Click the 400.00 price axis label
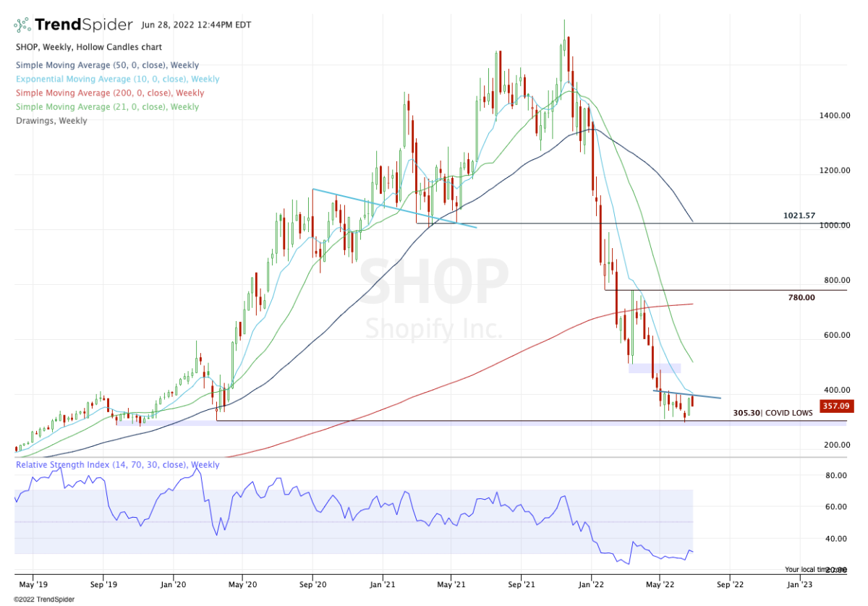This screenshot has height=606, width=868. pyautogui.click(x=837, y=391)
